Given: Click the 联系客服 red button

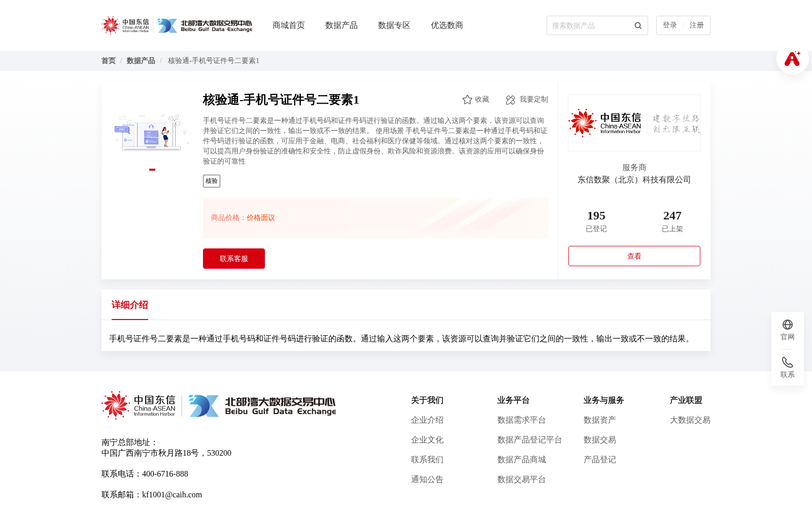Looking at the screenshot, I should (234, 259).
